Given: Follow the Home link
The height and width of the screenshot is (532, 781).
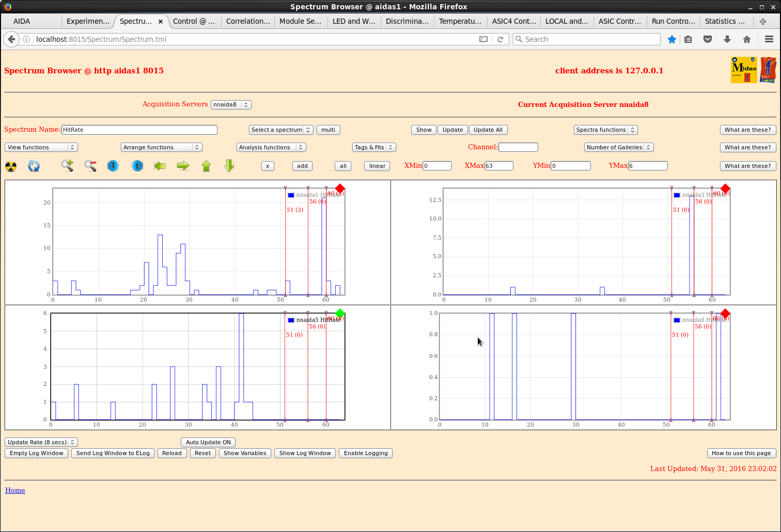Looking at the screenshot, I should pyautogui.click(x=15, y=490).
